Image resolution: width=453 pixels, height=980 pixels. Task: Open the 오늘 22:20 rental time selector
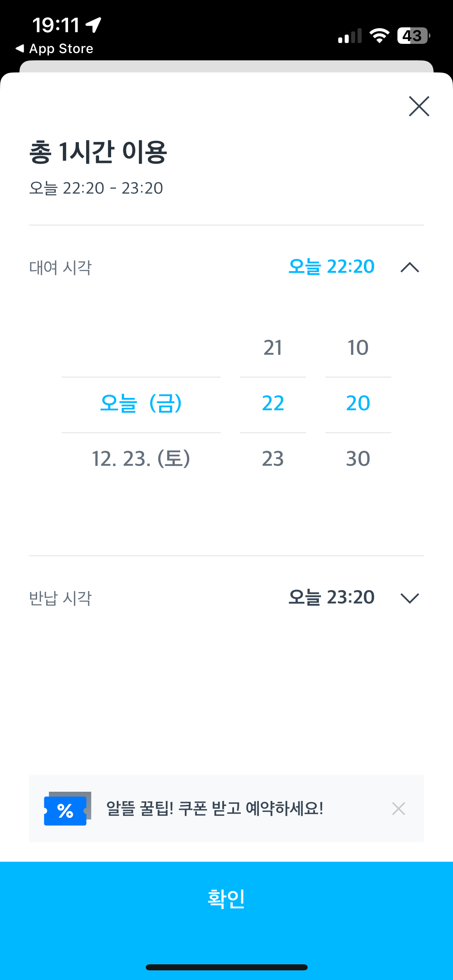(331, 266)
